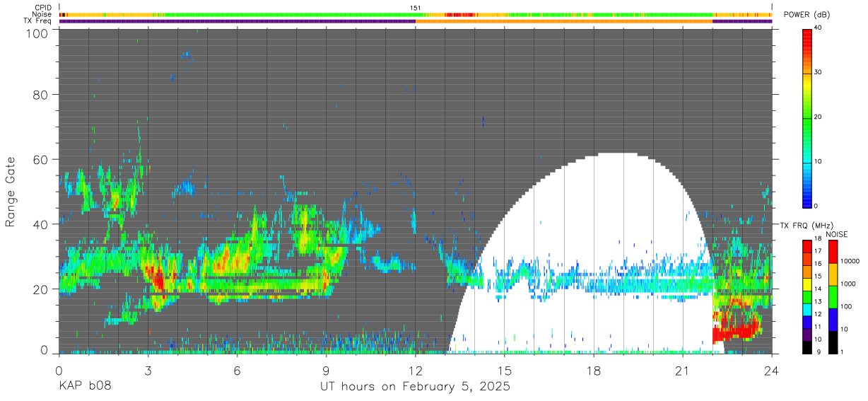This screenshot has height=401, width=868.
Task: Click the hour 24 tick label
Action: 772,371
